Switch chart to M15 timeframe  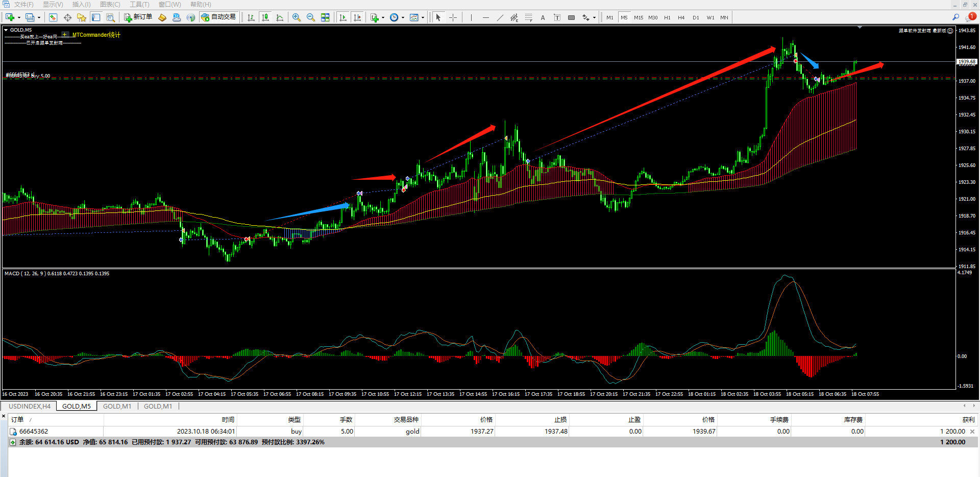coord(639,17)
